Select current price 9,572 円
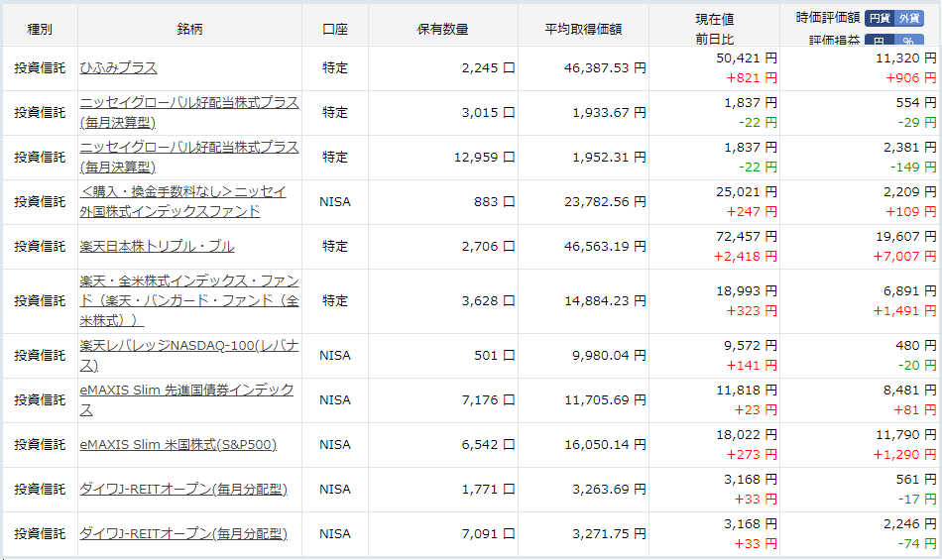Viewport: 942px width, 560px height. pyautogui.click(x=751, y=346)
